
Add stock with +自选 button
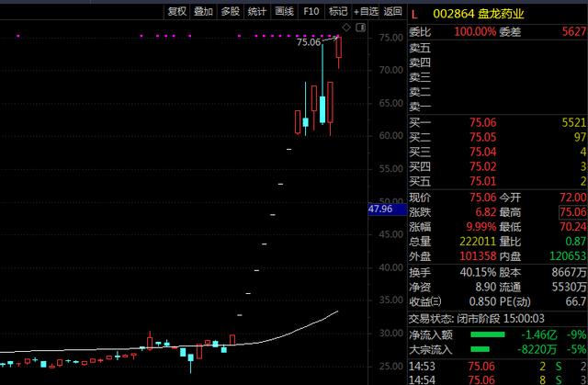click(366, 12)
